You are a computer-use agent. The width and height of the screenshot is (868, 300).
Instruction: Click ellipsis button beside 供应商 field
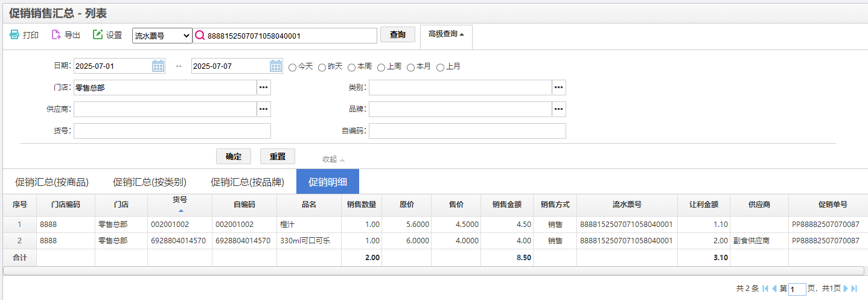[x=264, y=109]
